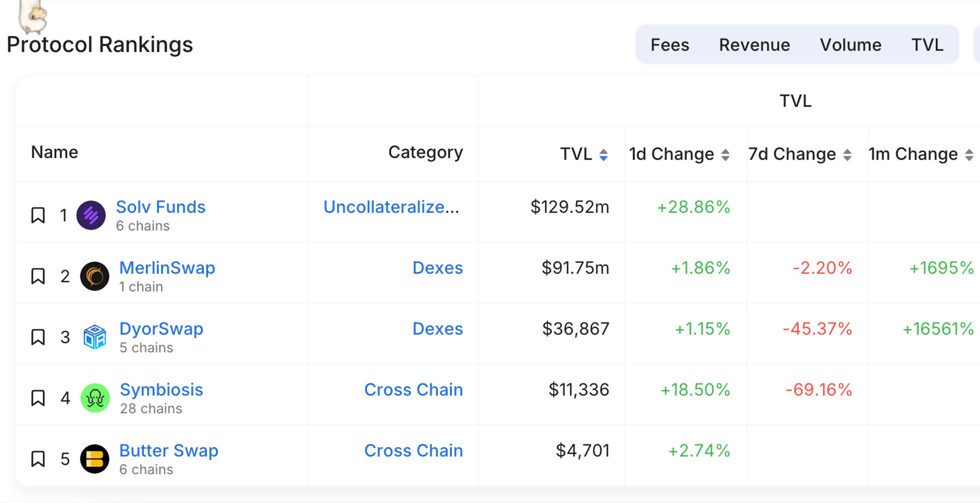
Task: Bookmark the MerlinSwap protocol
Action: [x=38, y=276]
